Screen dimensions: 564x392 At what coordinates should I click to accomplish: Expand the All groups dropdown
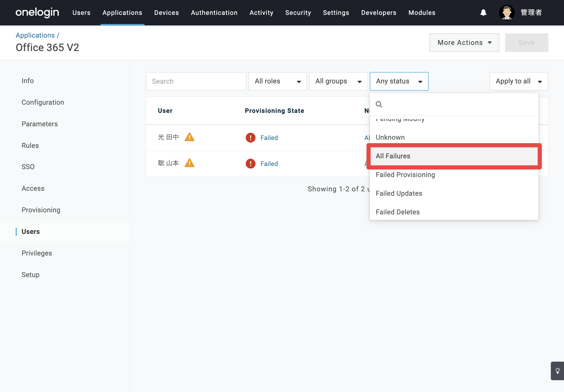[338, 81]
